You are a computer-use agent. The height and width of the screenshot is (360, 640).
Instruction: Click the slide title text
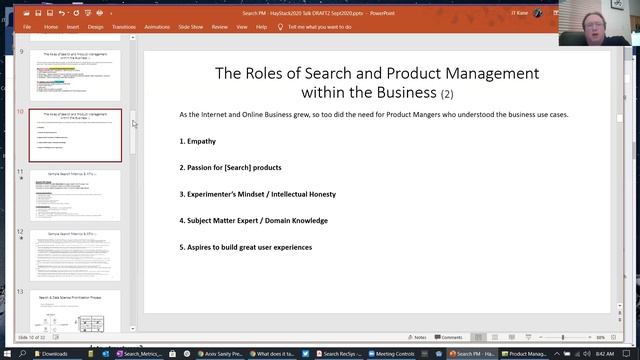point(377,82)
